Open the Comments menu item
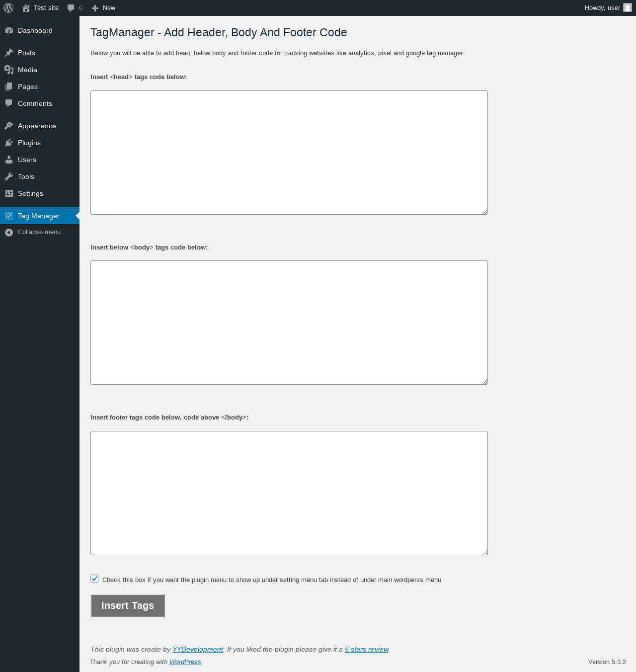Image resolution: width=636 pixels, height=672 pixels. coord(40,103)
